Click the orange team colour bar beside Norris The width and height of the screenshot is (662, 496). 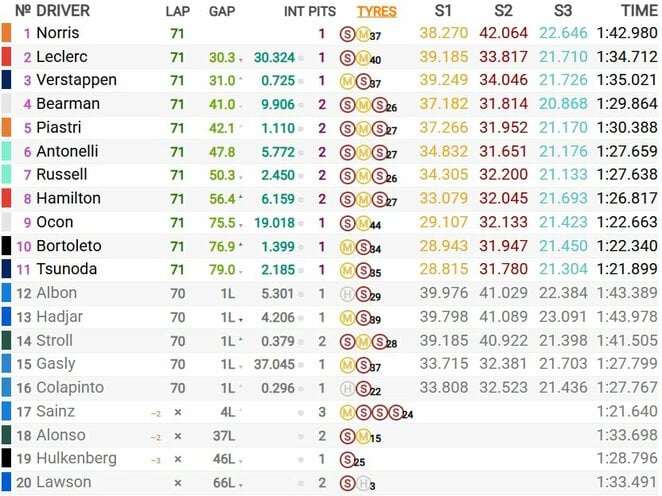pyautogui.click(x=6, y=33)
